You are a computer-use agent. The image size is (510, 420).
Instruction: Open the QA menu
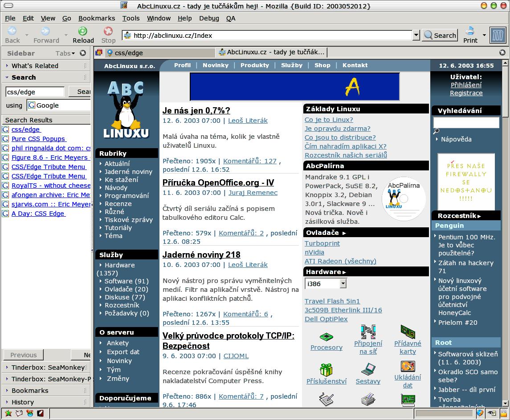[231, 18]
